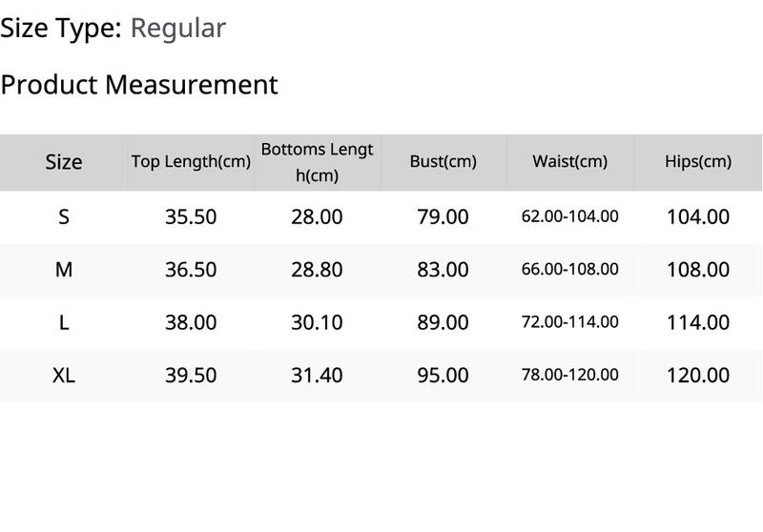The height and width of the screenshot is (532, 763).
Task: Click the 104.00 hips cell
Action: pyautogui.click(x=697, y=216)
